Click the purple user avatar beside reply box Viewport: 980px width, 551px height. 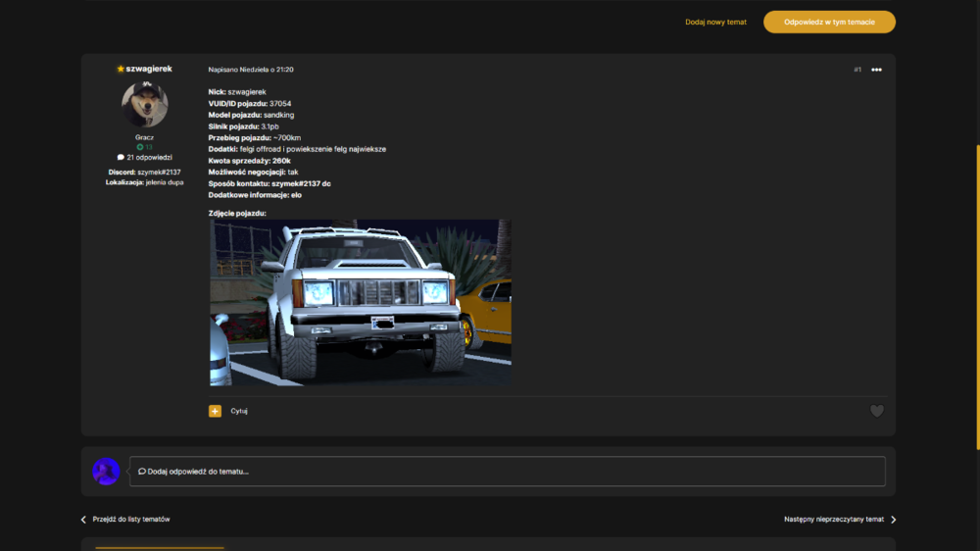106,472
